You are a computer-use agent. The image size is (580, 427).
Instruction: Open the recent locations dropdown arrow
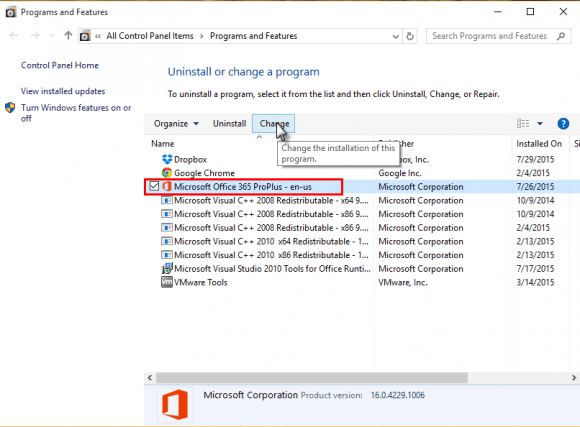52,36
